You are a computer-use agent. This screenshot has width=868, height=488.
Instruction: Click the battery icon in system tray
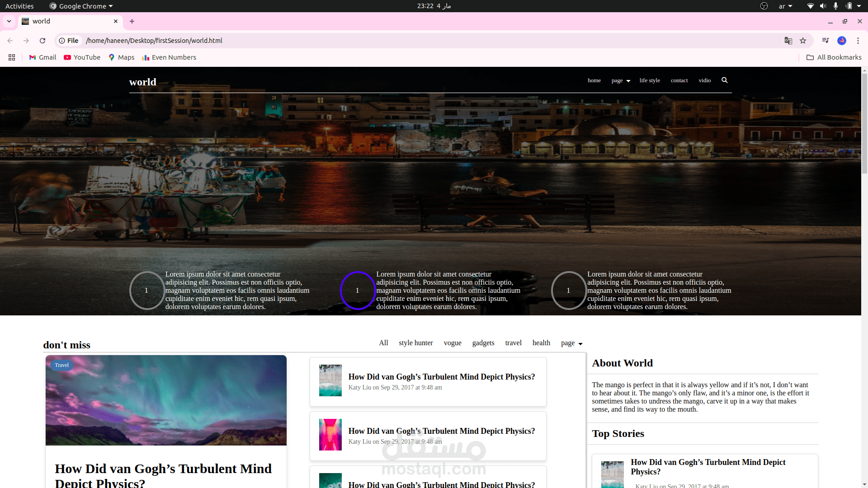pos(849,6)
